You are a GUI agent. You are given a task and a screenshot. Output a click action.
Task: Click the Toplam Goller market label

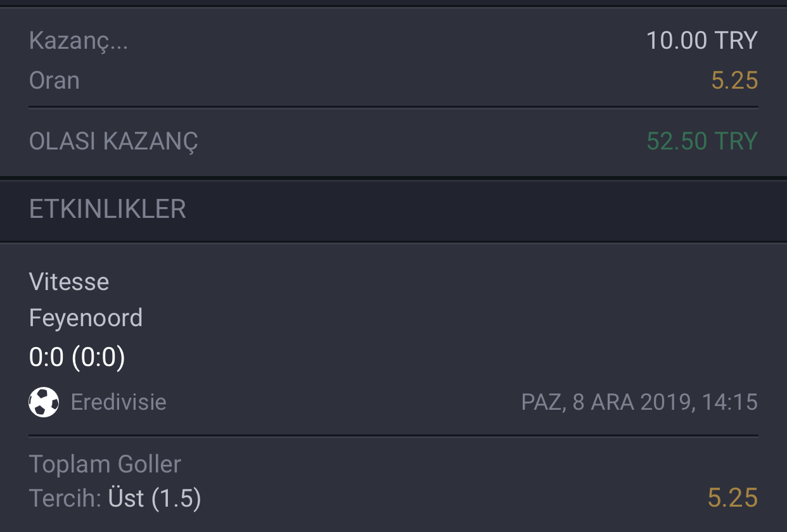point(105,464)
